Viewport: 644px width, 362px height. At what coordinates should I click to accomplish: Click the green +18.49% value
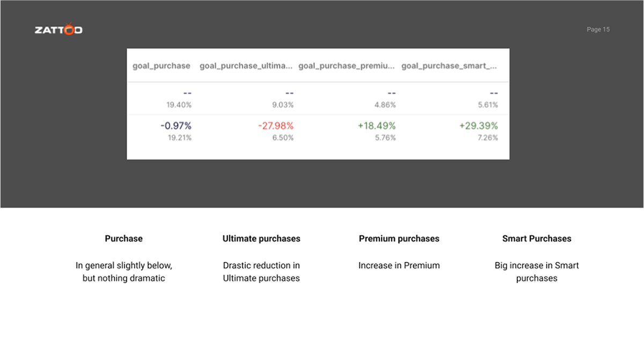click(x=377, y=126)
